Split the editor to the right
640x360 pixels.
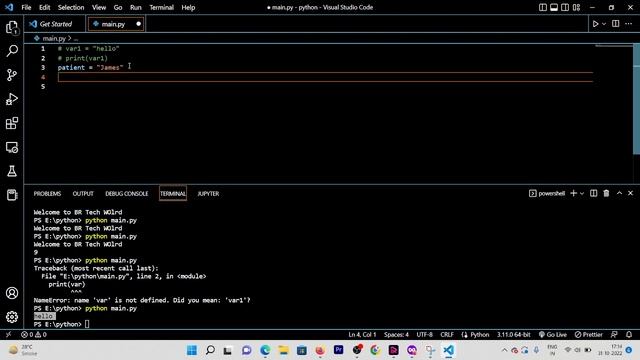616,24
